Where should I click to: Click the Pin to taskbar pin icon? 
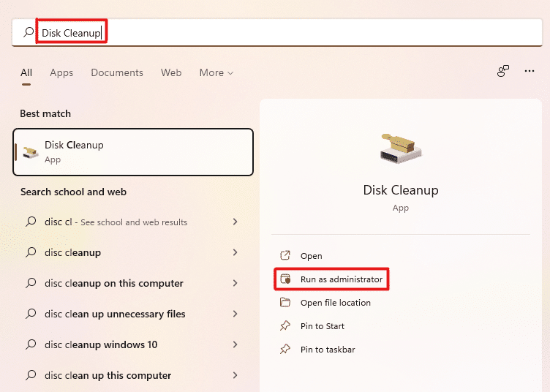click(x=285, y=350)
